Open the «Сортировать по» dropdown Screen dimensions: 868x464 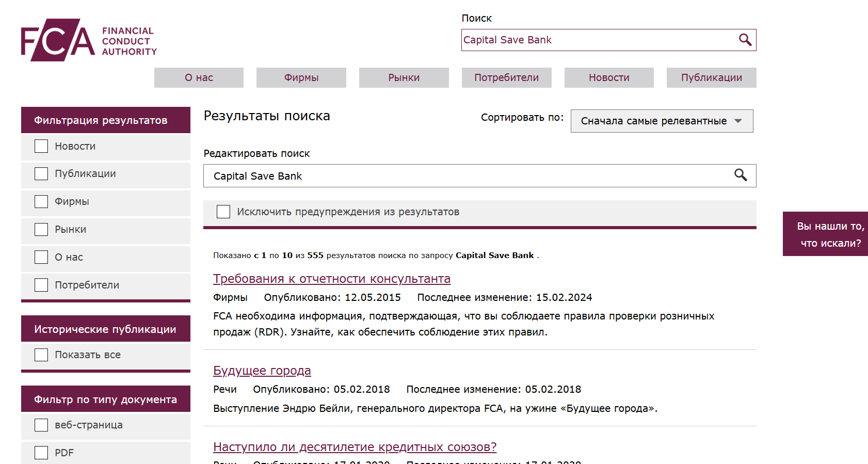[662, 121]
